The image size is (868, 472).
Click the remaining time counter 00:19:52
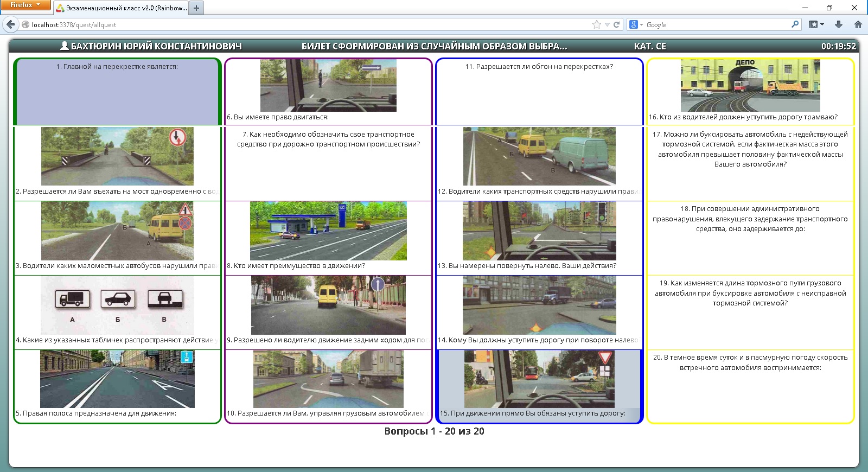pos(839,46)
